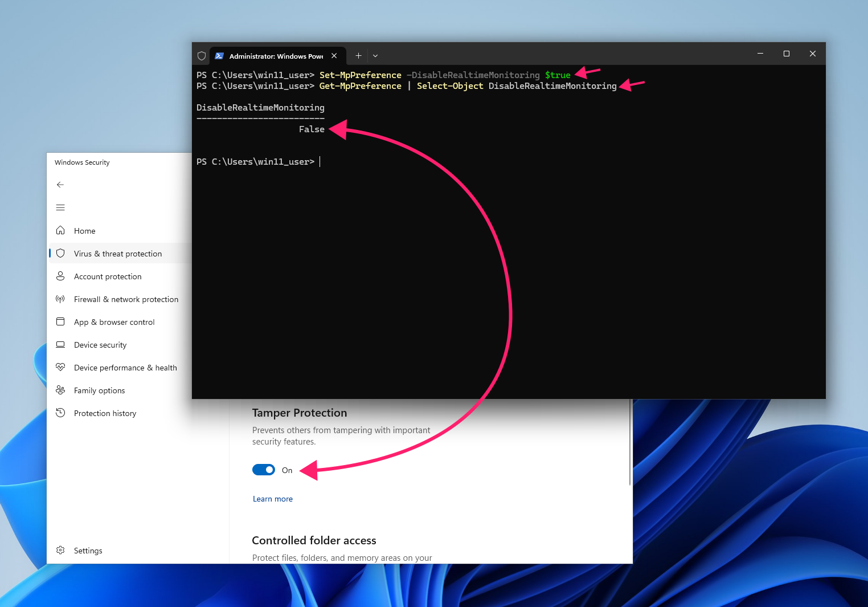Click the Get-MpPreference command text
868x607 pixels.
(360, 86)
